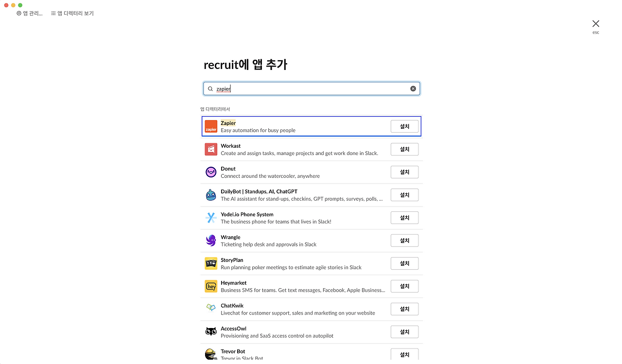This screenshot has width=622, height=364.
Task: Click 'Connect around the watercooler, anywhere' description
Action: (270, 176)
